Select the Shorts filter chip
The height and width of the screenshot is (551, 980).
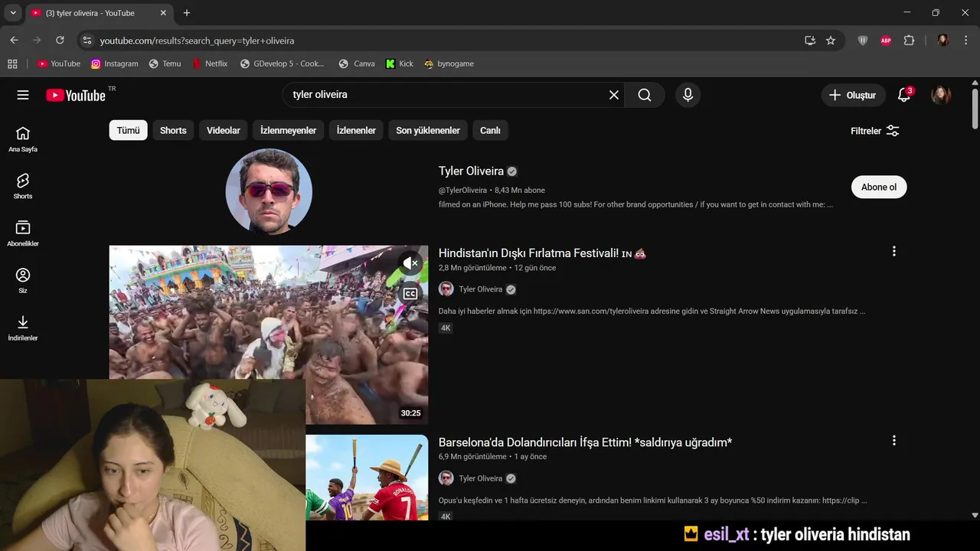[x=173, y=130]
